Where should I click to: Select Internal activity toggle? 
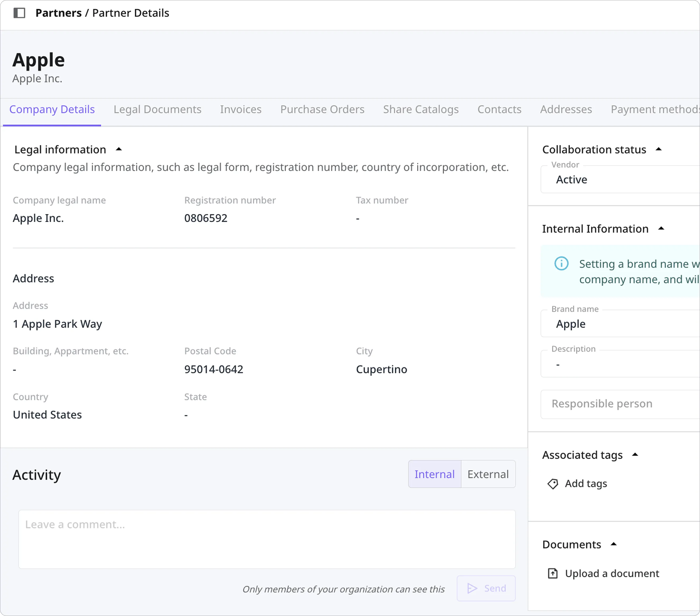pyautogui.click(x=435, y=474)
